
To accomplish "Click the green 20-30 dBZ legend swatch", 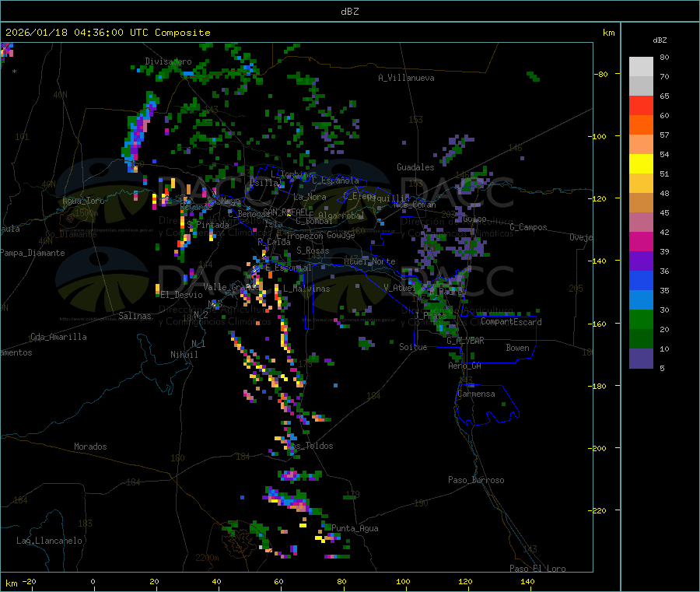I will pyautogui.click(x=641, y=319).
